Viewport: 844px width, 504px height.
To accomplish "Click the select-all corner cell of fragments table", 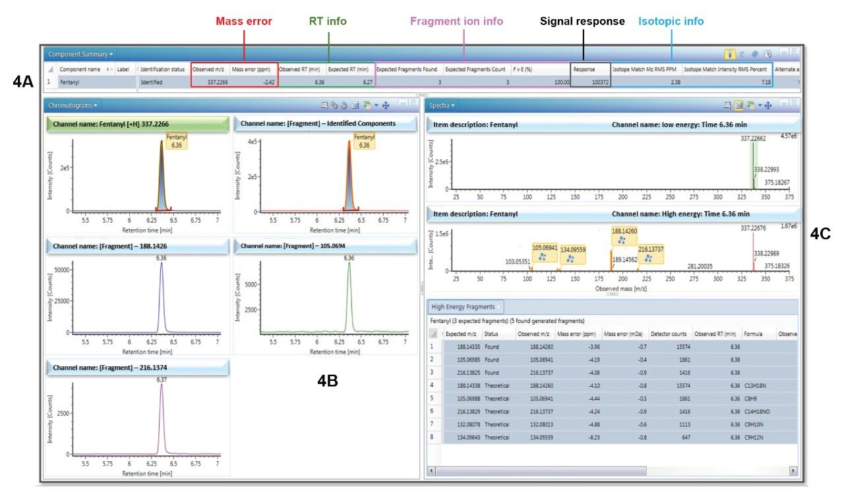I will [x=435, y=334].
